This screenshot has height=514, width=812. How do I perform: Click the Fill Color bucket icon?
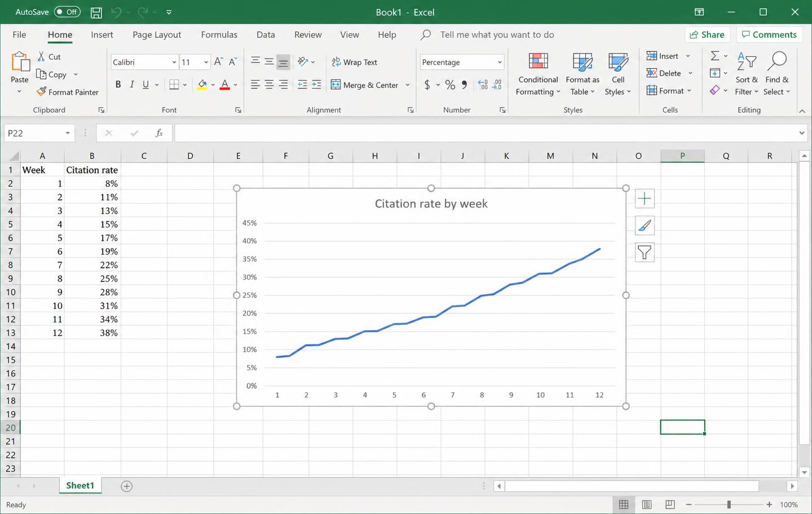[x=202, y=85]
